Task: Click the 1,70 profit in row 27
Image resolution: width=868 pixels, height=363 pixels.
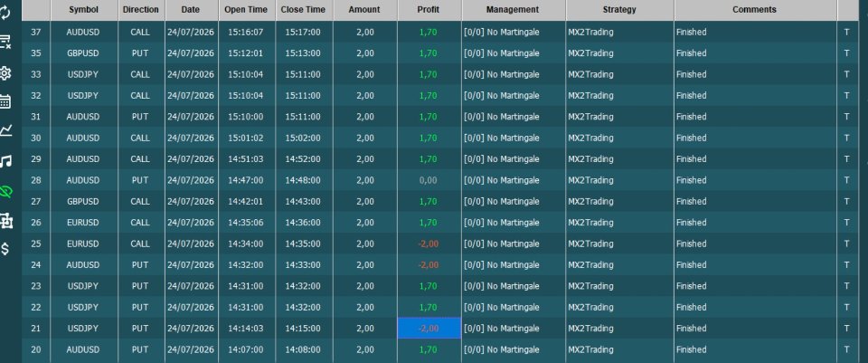Action: point(429,201)
